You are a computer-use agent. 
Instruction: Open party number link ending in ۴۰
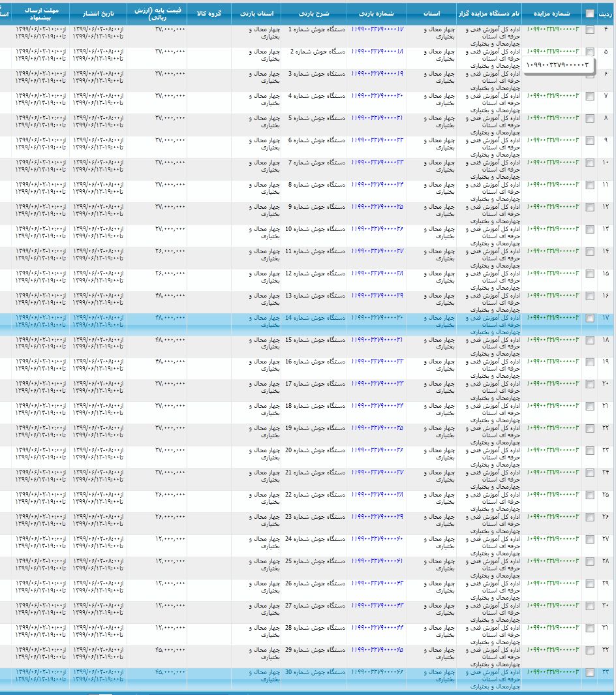[377, 540]
